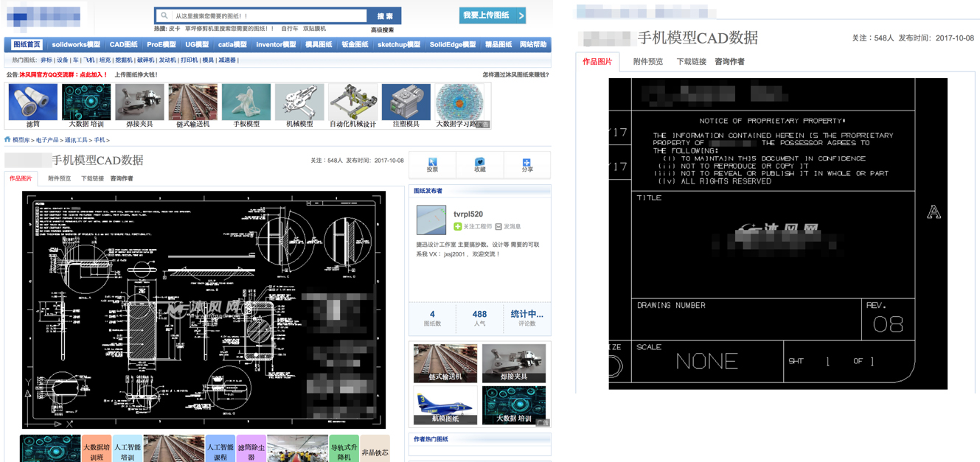This screenshot has width=980, height=462.
Task: Click hot drawing link 坦克
Action: point(105,60)
